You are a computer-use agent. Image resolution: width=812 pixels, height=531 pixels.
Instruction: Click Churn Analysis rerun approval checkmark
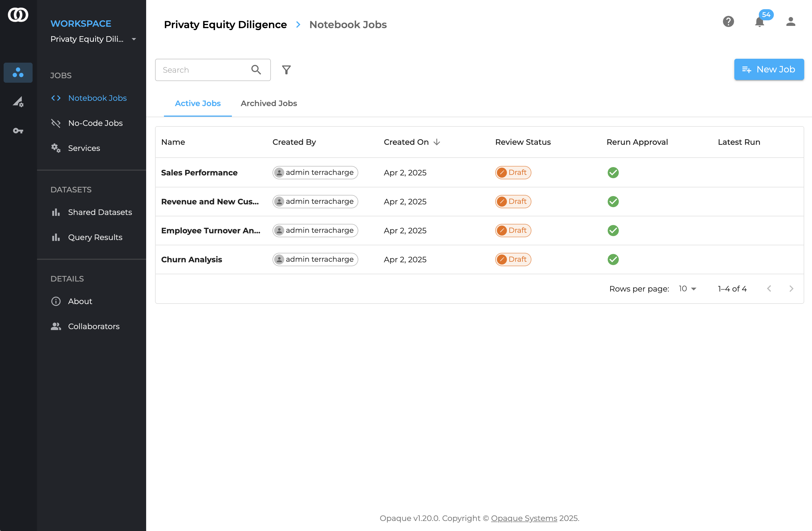[613, 259]
